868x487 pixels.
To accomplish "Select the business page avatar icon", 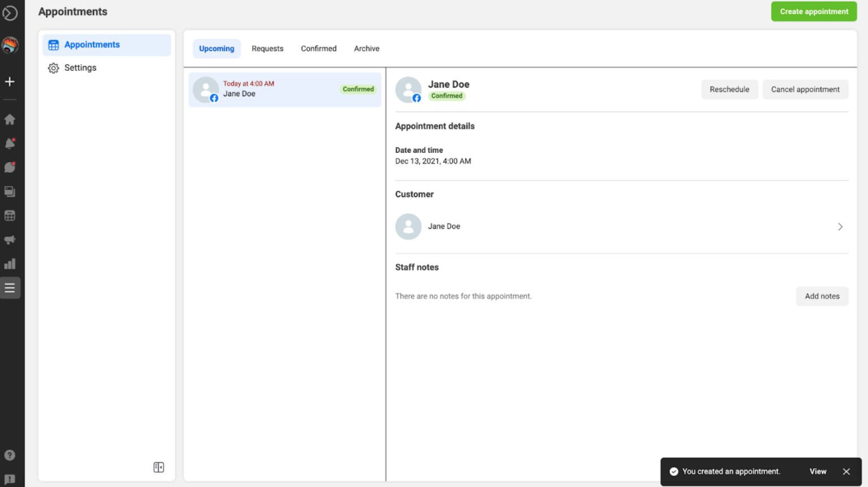I will [x=10, y=45].
